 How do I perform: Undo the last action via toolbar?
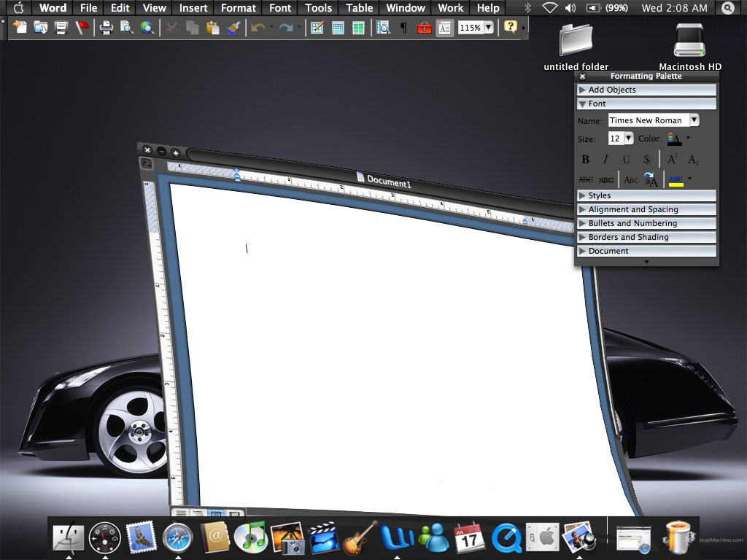(x=258, y=28)
